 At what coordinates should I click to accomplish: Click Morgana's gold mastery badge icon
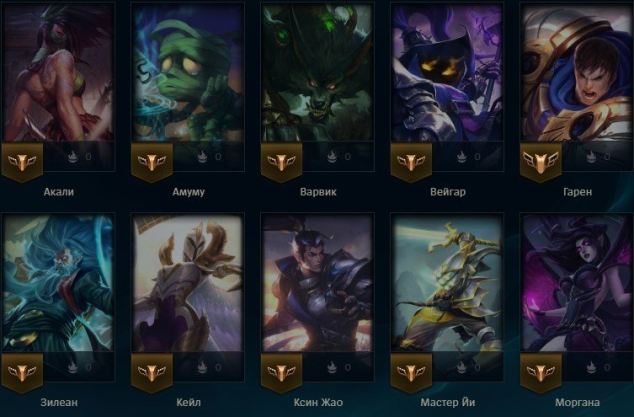541,373
